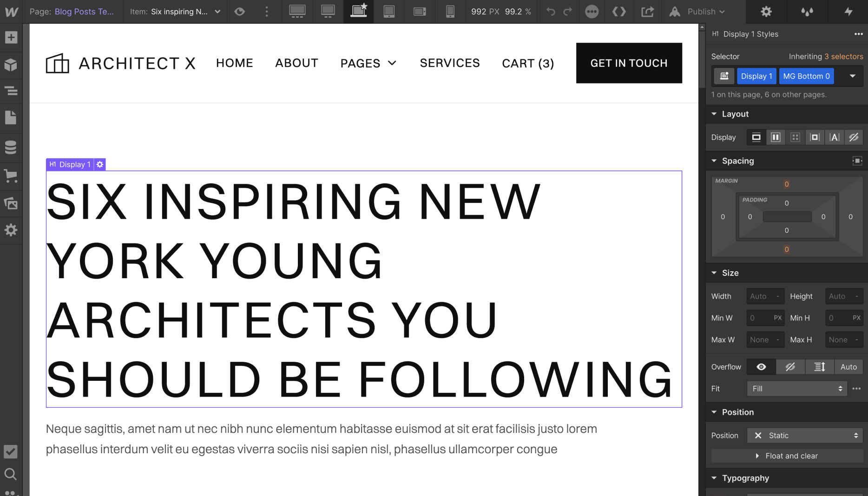868x496 pixels.
Task: Open the Position dropdown showing Static
Action: 804,435
